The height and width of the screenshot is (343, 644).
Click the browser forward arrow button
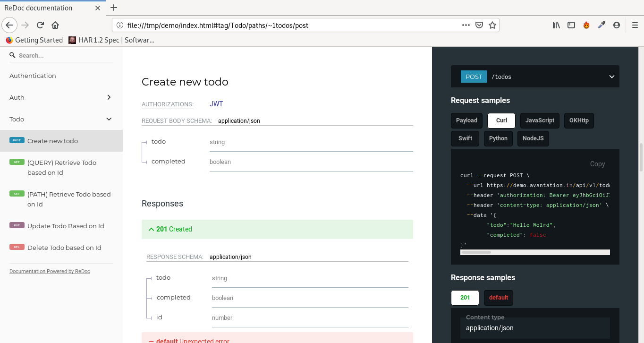pyautogui.click(x=25, y=25)
